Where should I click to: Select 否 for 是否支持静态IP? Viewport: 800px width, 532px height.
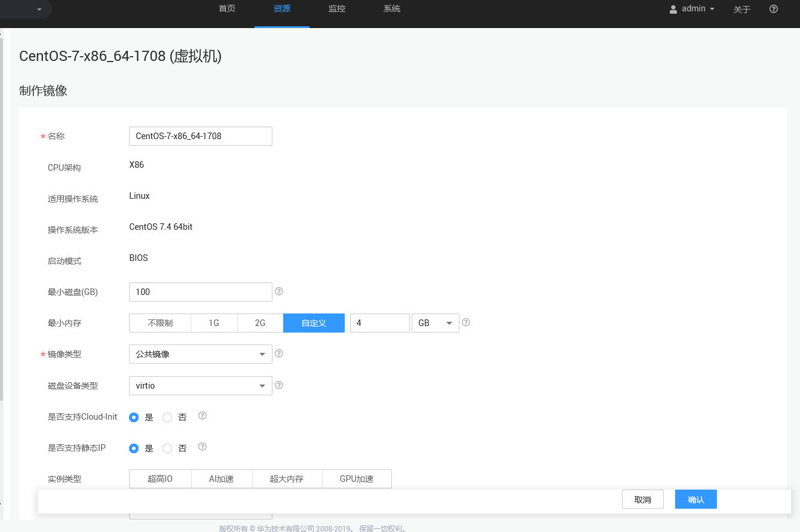point(167,448)
